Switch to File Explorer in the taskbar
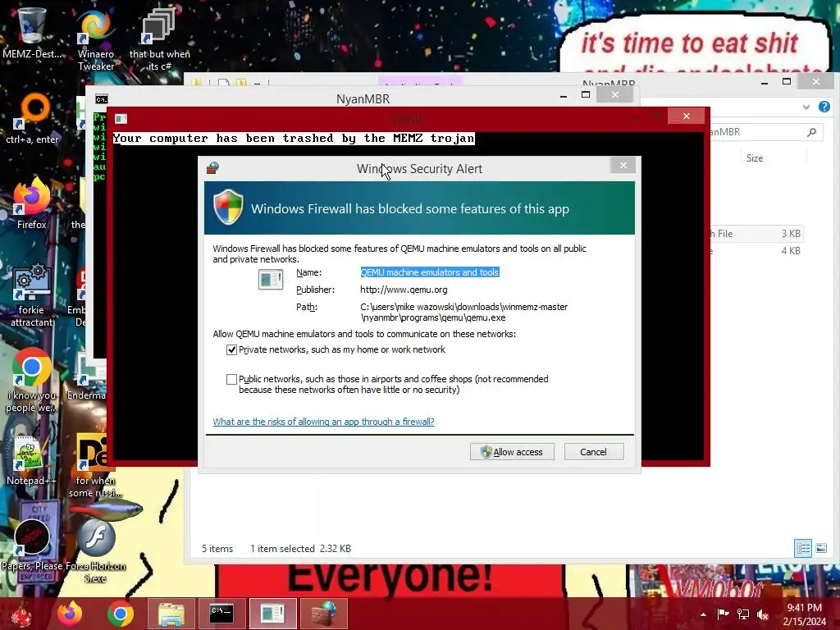 point(171,614)
